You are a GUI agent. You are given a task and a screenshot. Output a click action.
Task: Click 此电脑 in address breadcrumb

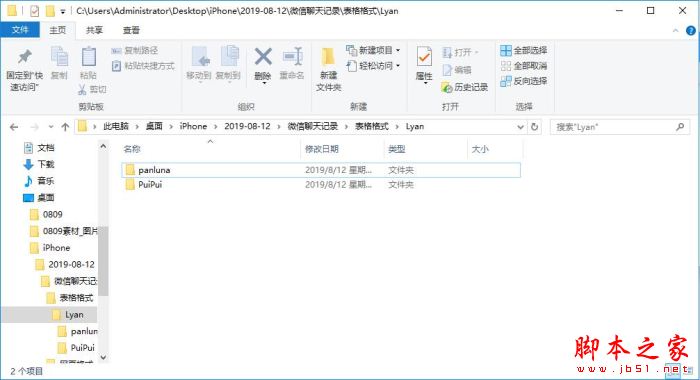pos(116,126)
